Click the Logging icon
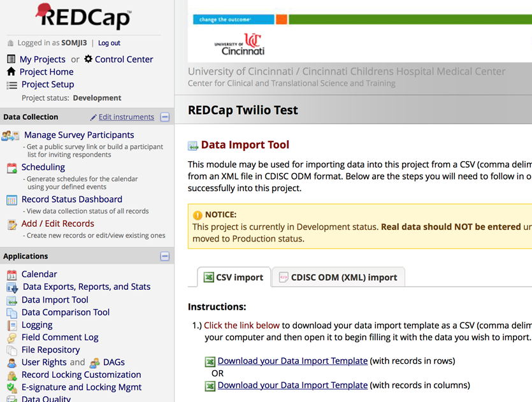 click(12, 326)
